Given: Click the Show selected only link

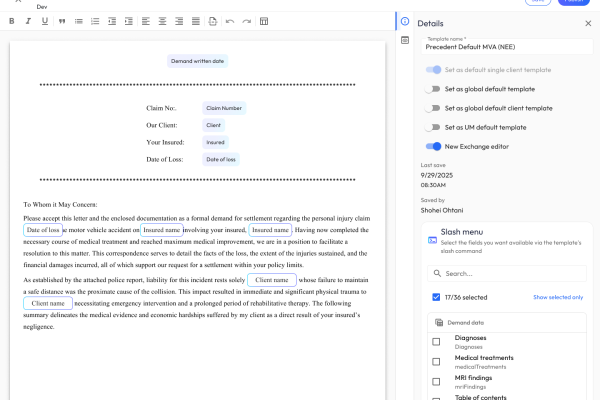Looking at the screenshot, I should click(558, 297).
